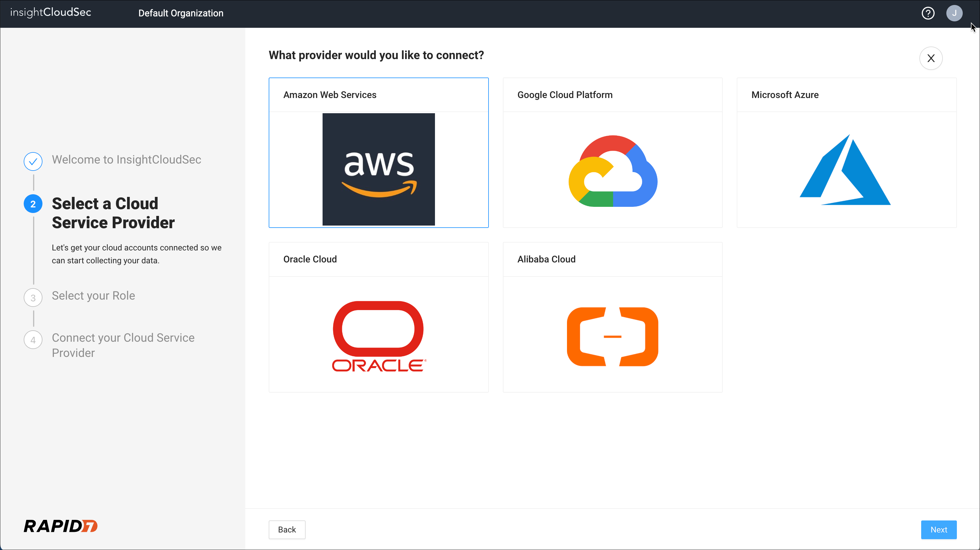This screenshot has height=550, width=980.
Task: Go Back to previous step
Action: pos(287,530)
